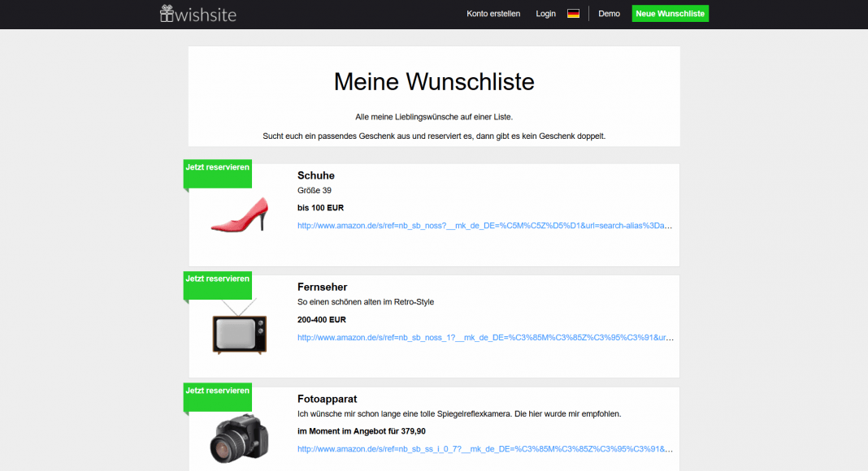This screenshot has height=471, width=868.
Task: Select the Schuhe title
Action: click(x=315, y=175)
